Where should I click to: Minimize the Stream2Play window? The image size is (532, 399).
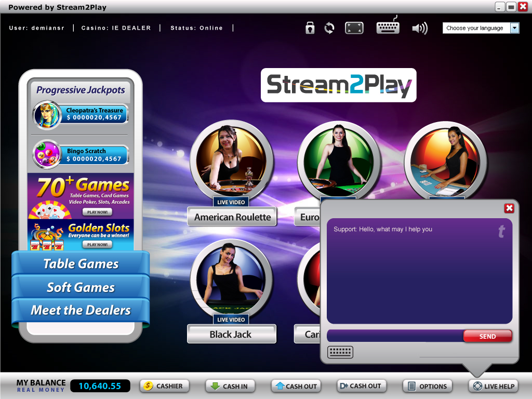[x=500, y=7]
